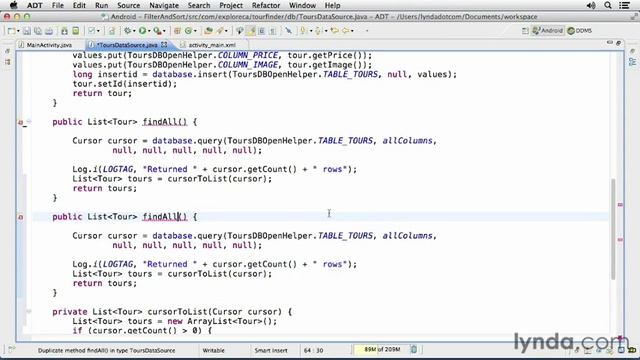Click error marker beside first findAll method
Viewport: 640px width, 360px height.
coord(20,122)
